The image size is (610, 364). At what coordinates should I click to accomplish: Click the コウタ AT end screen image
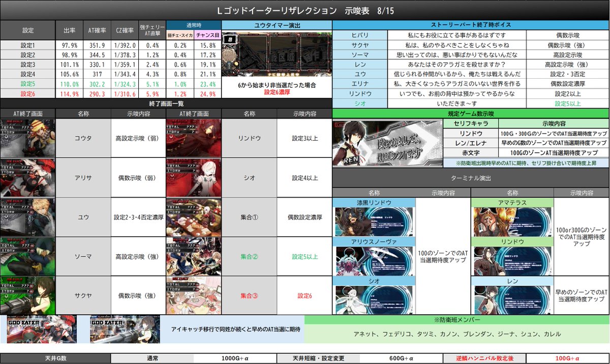tap(27, 138)
